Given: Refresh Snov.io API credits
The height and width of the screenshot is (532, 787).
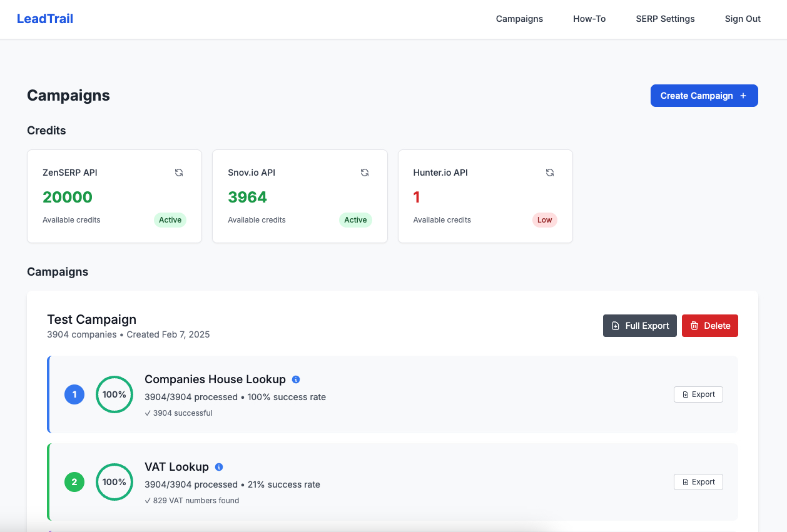Looking at the screenshot, I should point(365,173).
